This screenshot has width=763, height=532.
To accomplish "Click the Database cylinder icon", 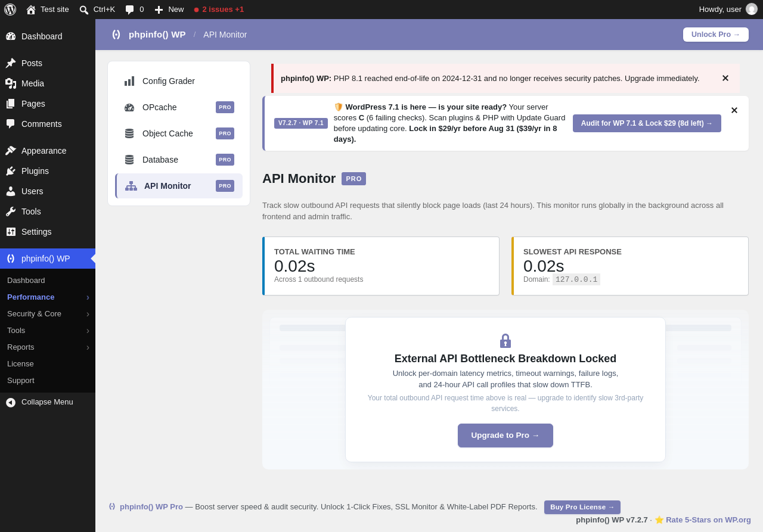I will click(129, 160).
